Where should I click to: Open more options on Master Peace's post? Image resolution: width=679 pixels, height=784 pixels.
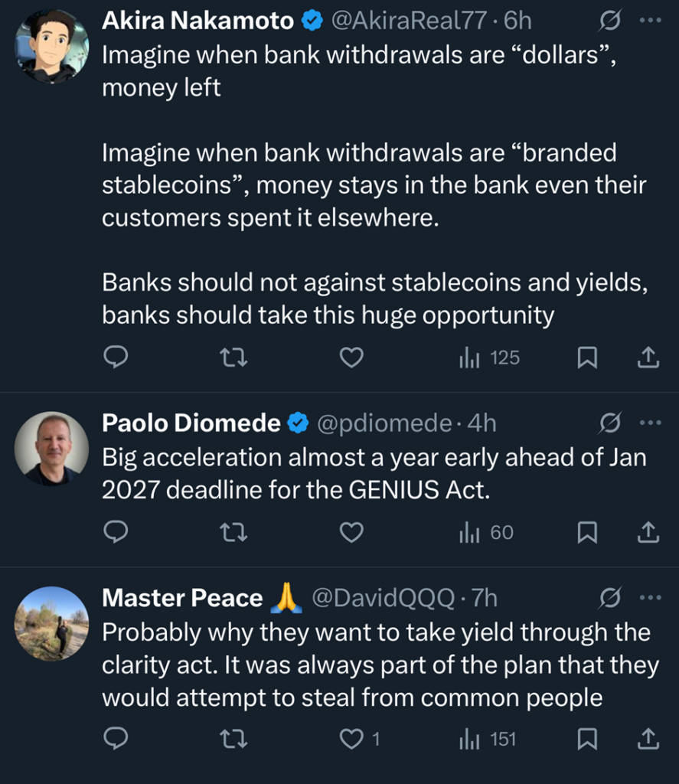tap(649, 598)
